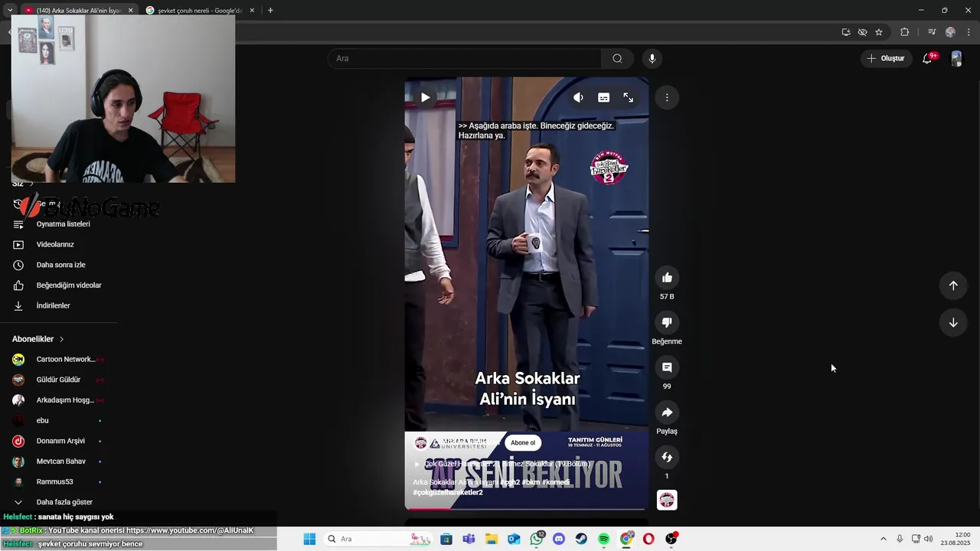
Task: Click the taskbar Ara search box
Action: click(x=378, y=539)
